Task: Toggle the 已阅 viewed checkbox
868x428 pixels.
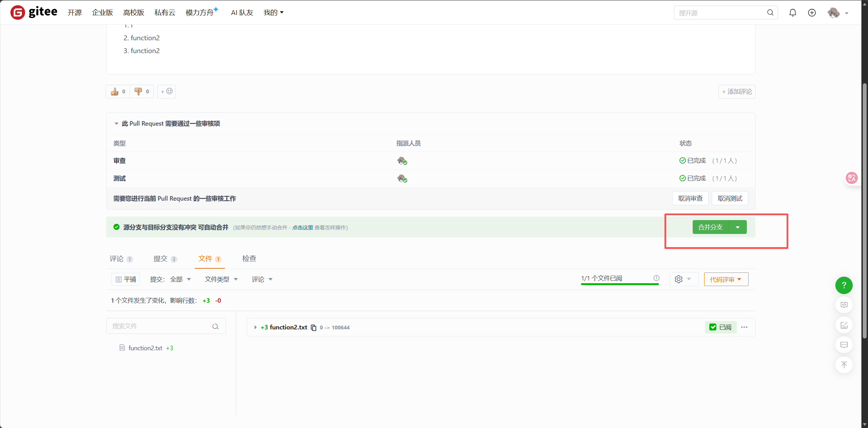Action: coord(713,327)
